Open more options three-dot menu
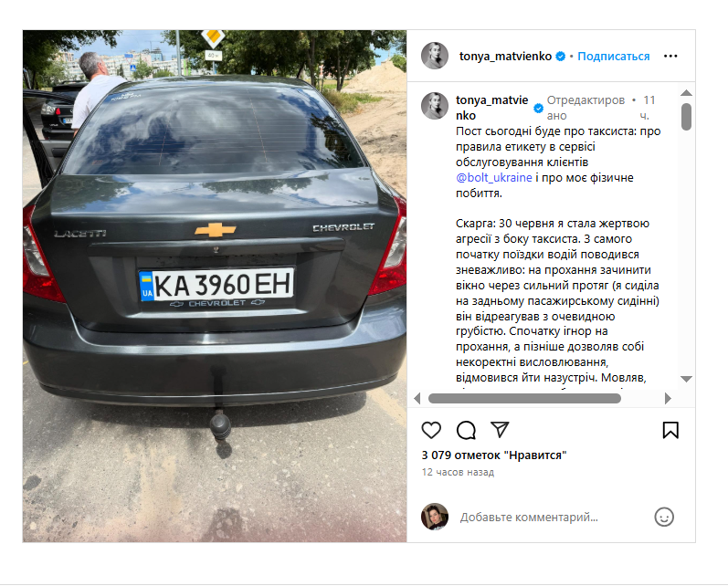The width and height of the screenshot is (728, 586). point(670,57)
